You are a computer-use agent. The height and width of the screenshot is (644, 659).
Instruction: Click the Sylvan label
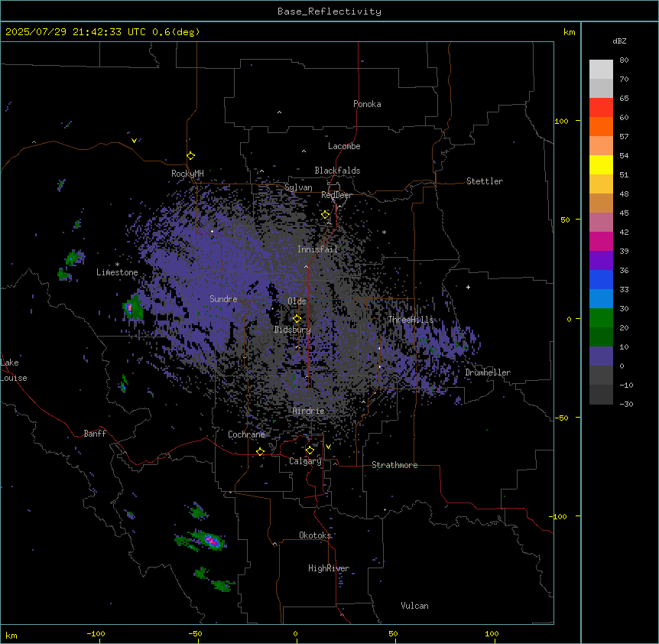tap(298, 187)
